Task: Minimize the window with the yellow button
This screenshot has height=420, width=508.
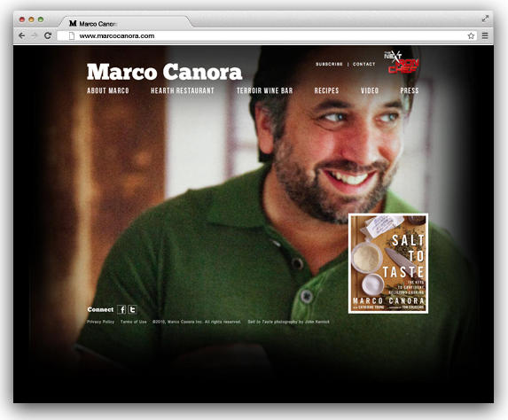Action: pos(31,19)
